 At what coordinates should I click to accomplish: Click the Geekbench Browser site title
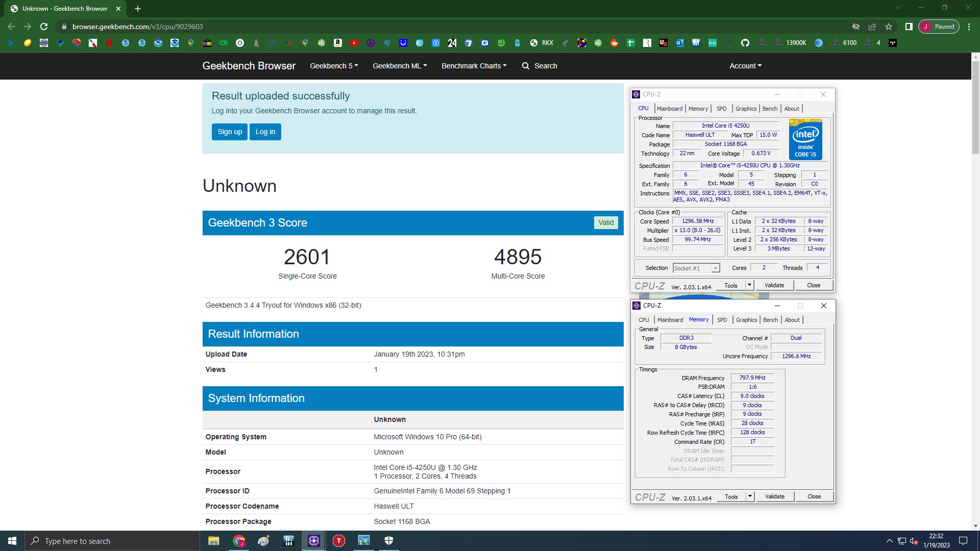coord(249,66)
